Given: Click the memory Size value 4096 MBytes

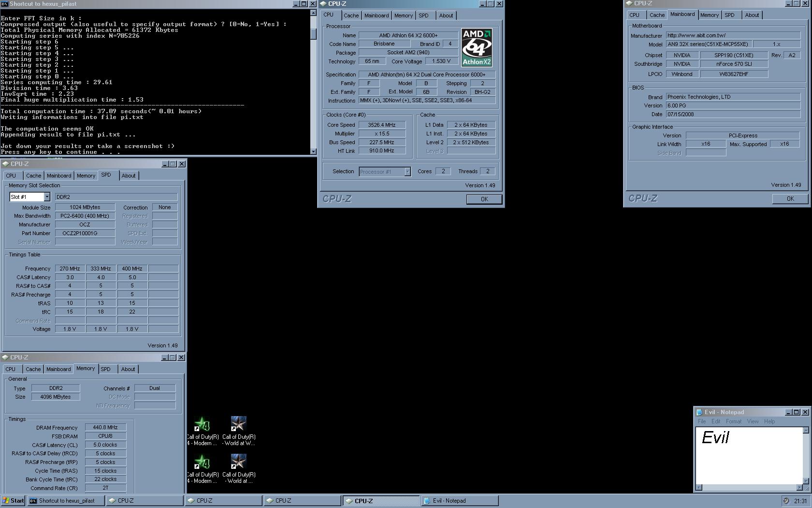Looking at the screenshot, I should coord(56,397).
